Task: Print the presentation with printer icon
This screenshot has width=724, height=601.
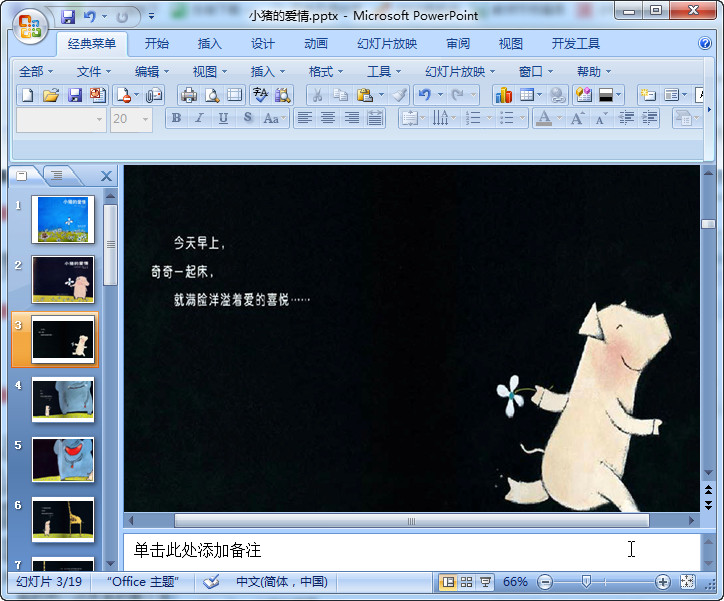Action: (188, 95)
